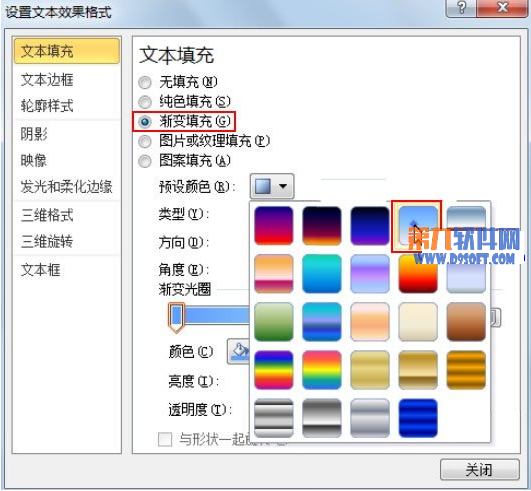Pick rainbow preset starting with blue top
The width and height of the screenshot is (531, 491).
(274, 370)
